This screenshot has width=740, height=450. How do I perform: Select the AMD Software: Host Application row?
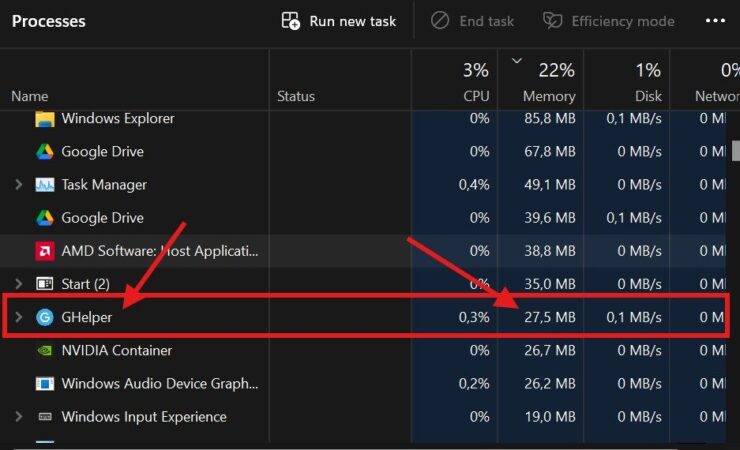(160, 251)
